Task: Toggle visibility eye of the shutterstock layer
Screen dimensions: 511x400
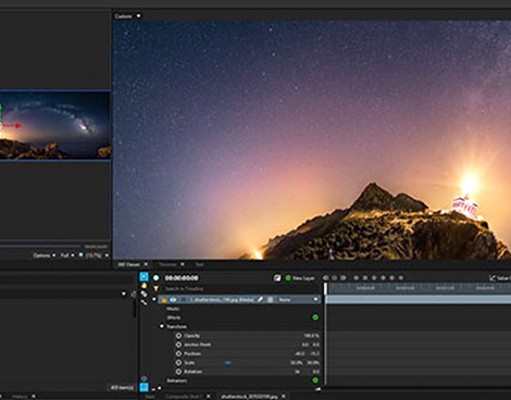Action: click(173, 300)
